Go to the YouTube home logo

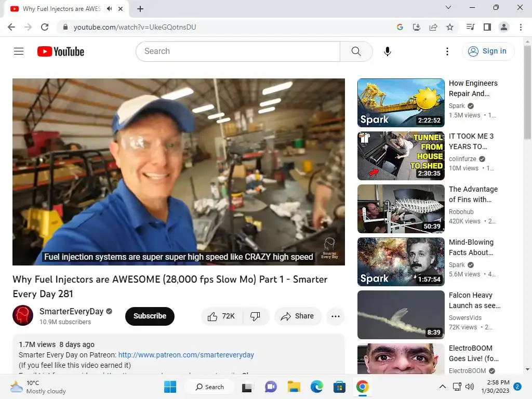[x=61, y=51]
